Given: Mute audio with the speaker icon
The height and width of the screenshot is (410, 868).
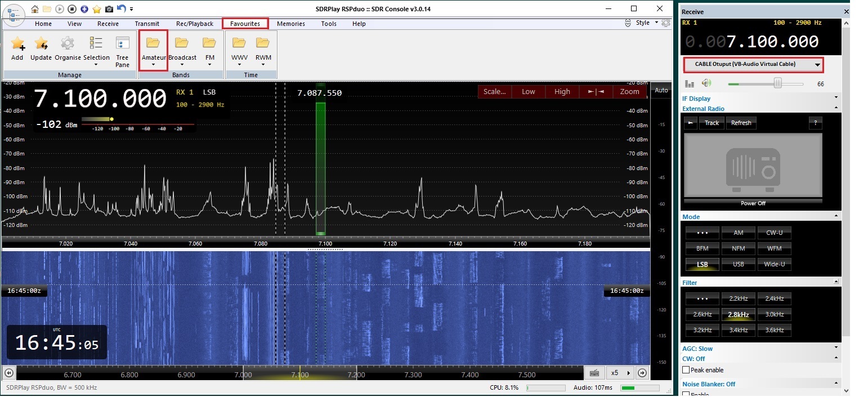Looking at the screenshot, I should [x=706, y=83].
